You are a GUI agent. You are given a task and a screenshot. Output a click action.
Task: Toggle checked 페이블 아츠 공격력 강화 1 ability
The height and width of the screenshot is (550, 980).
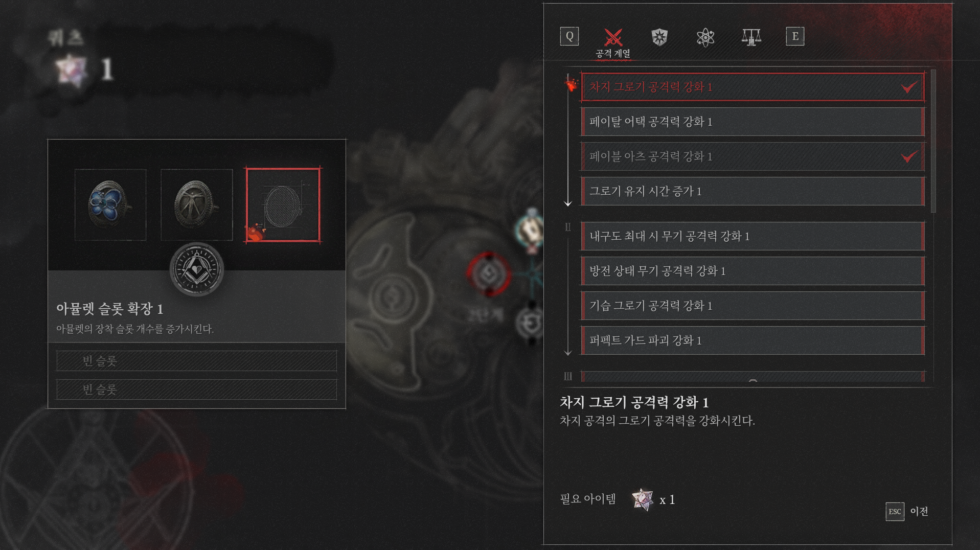pos(753,156)
